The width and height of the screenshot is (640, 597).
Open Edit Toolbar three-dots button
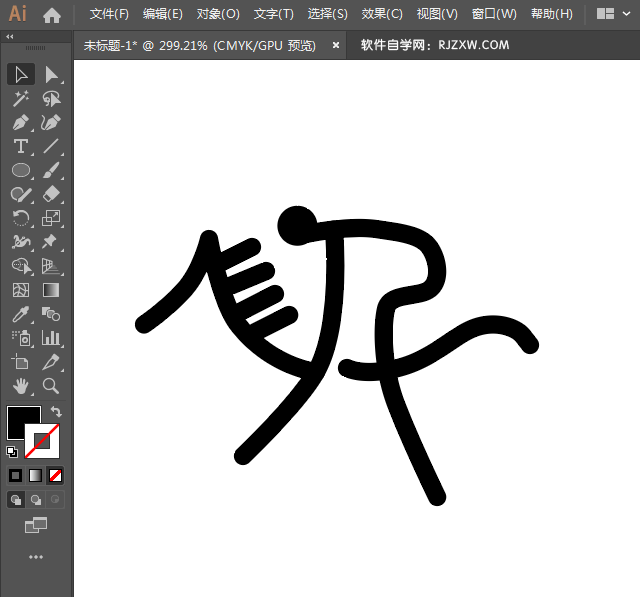(x=36, y=557)
